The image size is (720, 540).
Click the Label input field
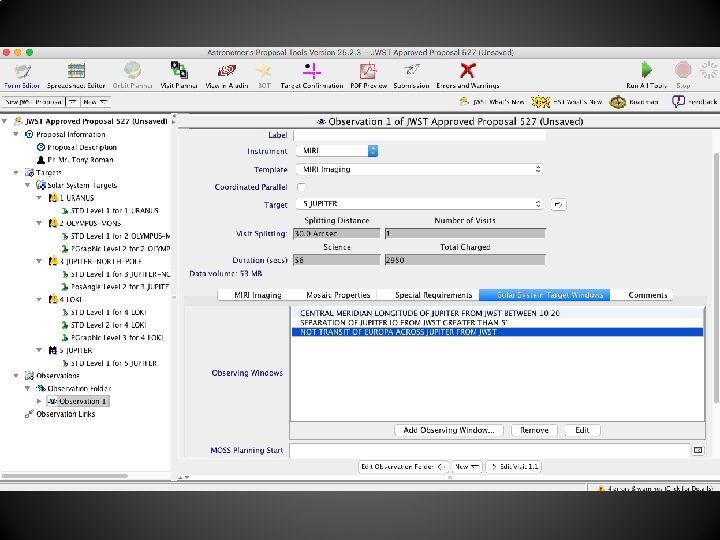pos(420,135)
